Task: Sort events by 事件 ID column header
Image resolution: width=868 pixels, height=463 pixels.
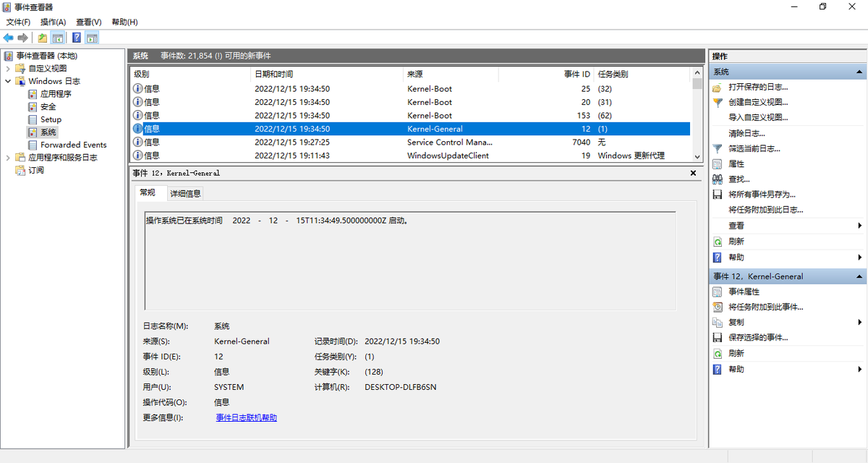Action: point(546,74)
